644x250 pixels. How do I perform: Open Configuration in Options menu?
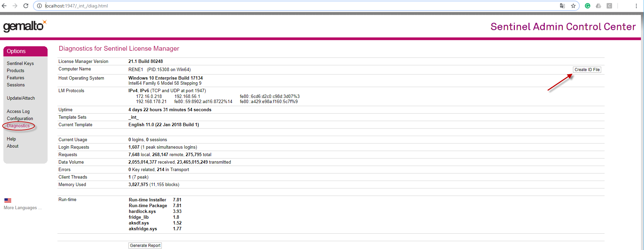(20, 118)
